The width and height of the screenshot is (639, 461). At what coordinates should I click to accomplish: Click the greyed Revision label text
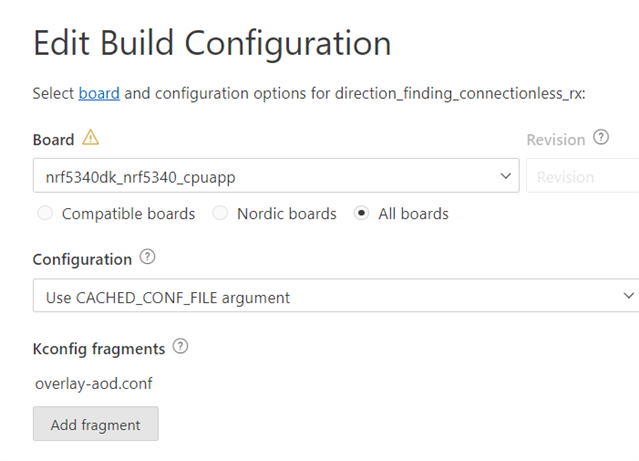click(x=556, y=140)
